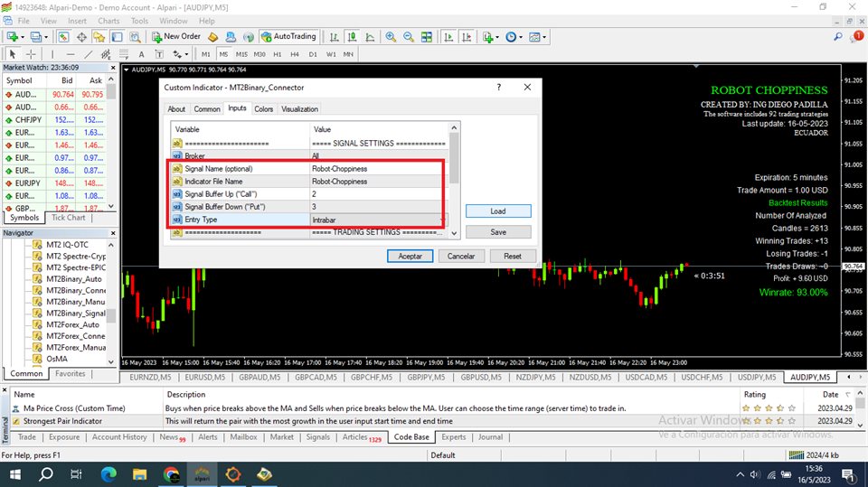Screen dimensions: 868x487
Task: Switch to candlestick chart view
Action: point(352,36)
